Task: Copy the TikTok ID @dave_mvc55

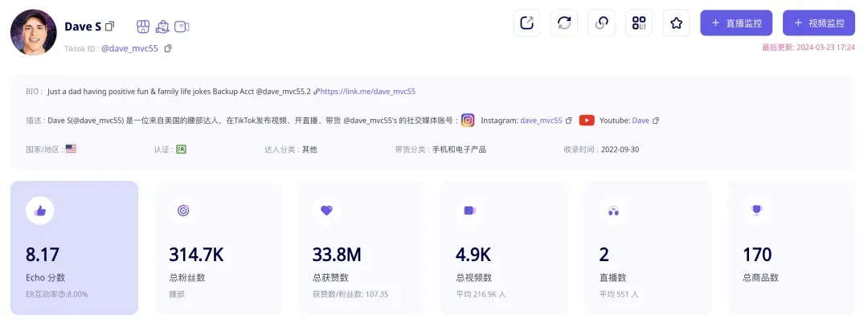Action: (x=168, y=48)
